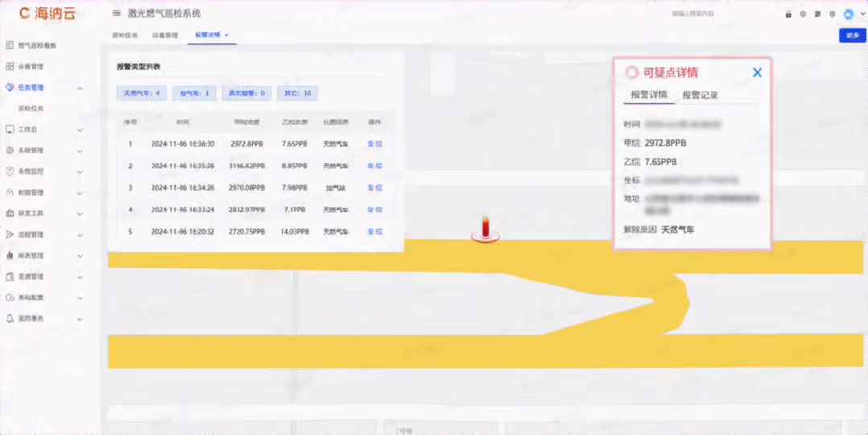Expand the 系统管理 sidebar group
Viewport: 868px width, 435px height.
coord(81,151)
